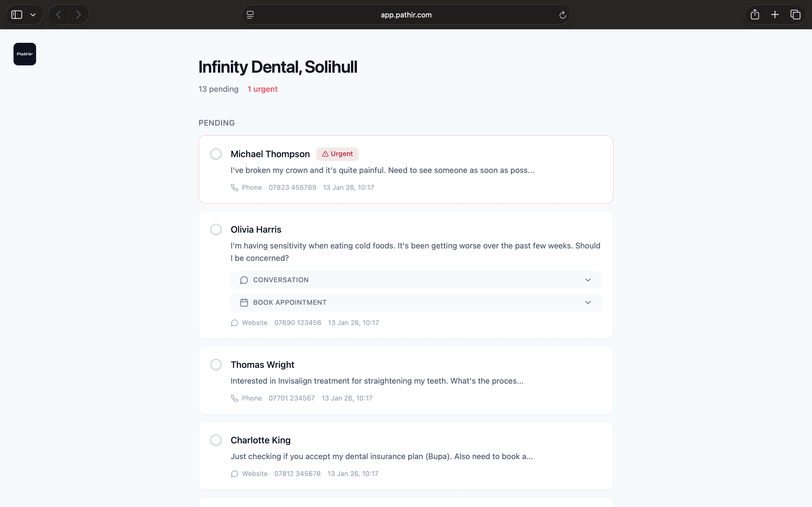
Task: Check off Olivia Harris request circle
Action: (216, 229)
